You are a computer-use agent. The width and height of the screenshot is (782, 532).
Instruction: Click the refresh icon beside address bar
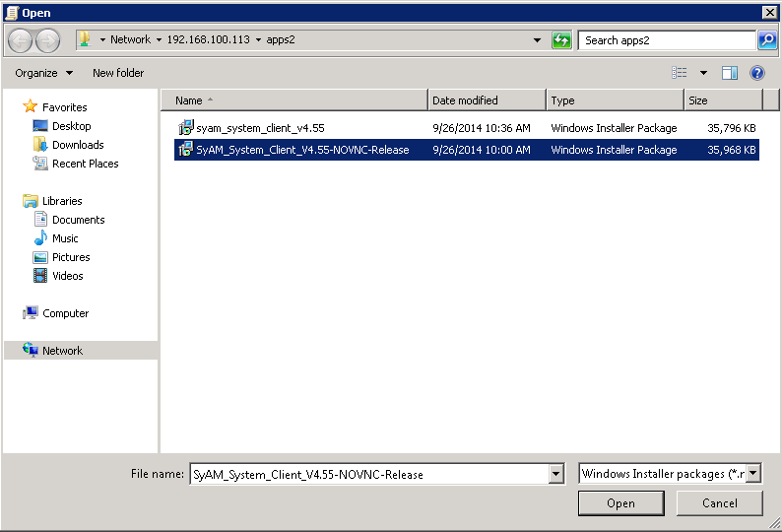tap(561, 40)
